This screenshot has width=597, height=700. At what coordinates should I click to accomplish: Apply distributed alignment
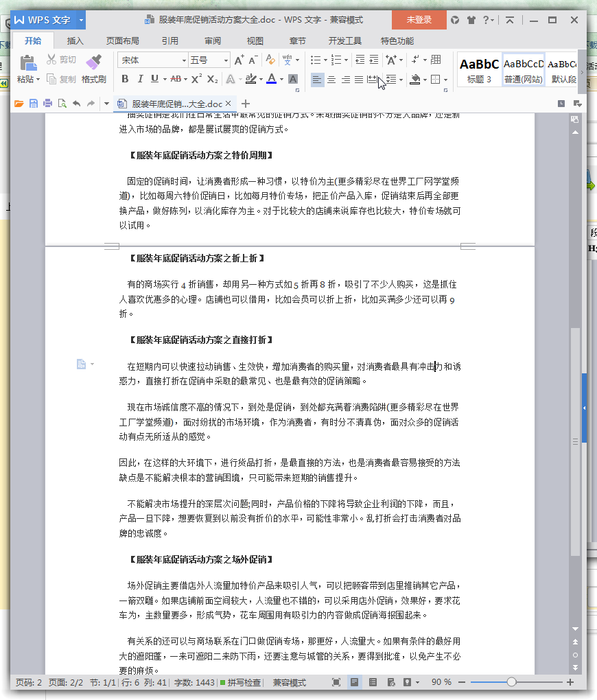371,80
